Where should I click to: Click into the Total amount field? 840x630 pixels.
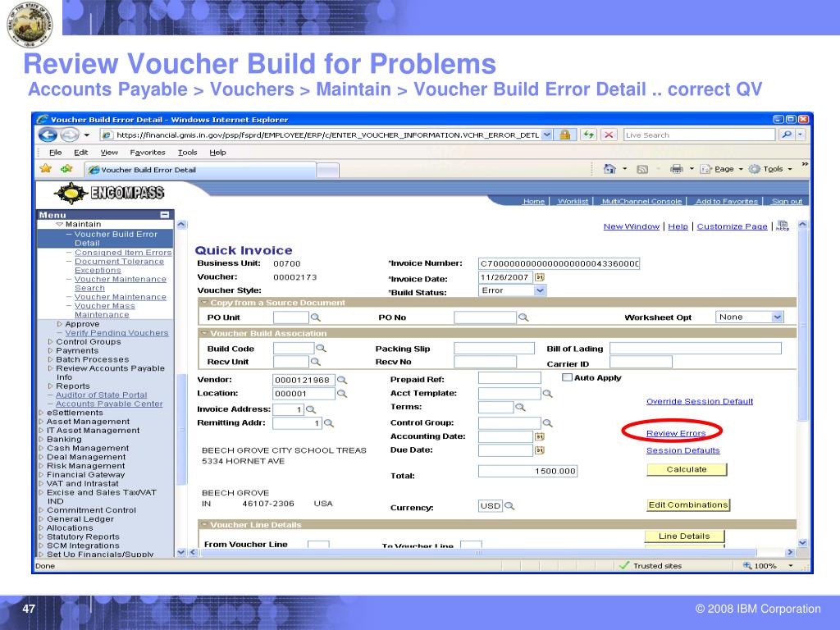point(527,471)
